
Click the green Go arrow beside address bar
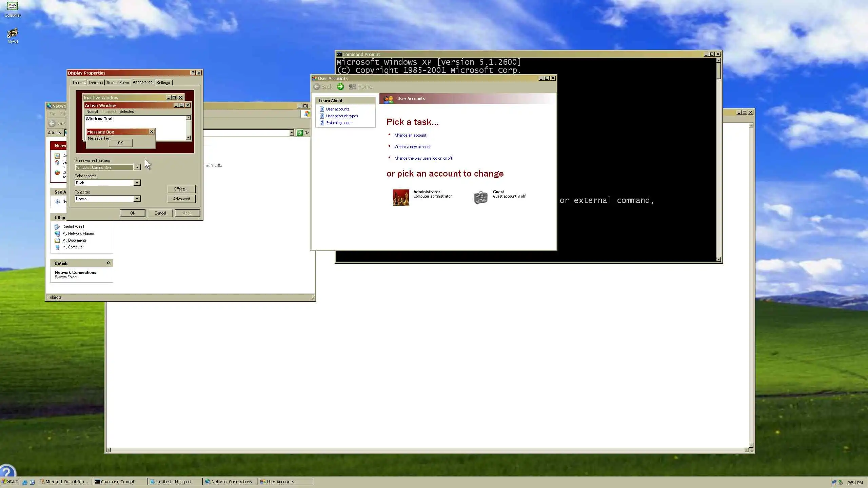click(x=300, y=133)
